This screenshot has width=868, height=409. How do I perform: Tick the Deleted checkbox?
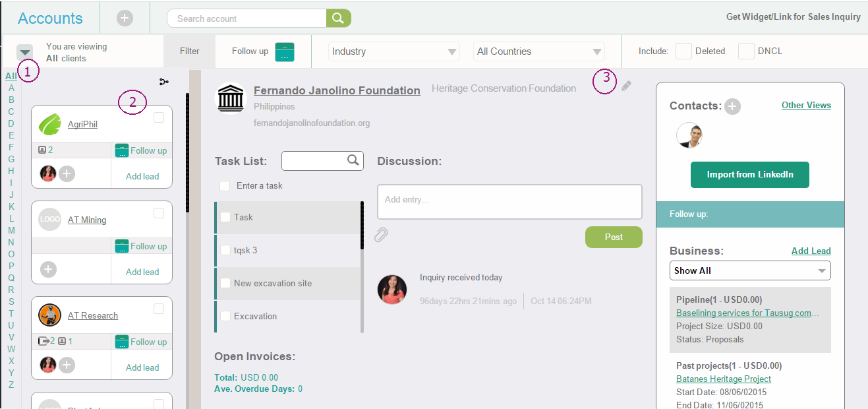click(x=684, y=51)
